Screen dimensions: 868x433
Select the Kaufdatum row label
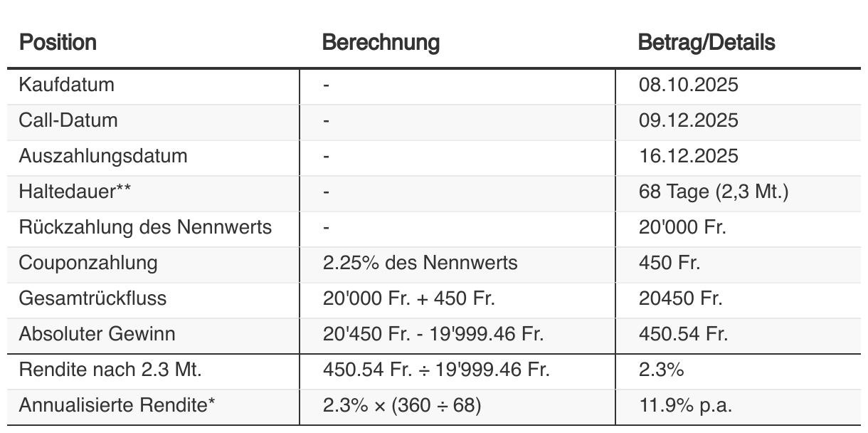tap(66, 85)
